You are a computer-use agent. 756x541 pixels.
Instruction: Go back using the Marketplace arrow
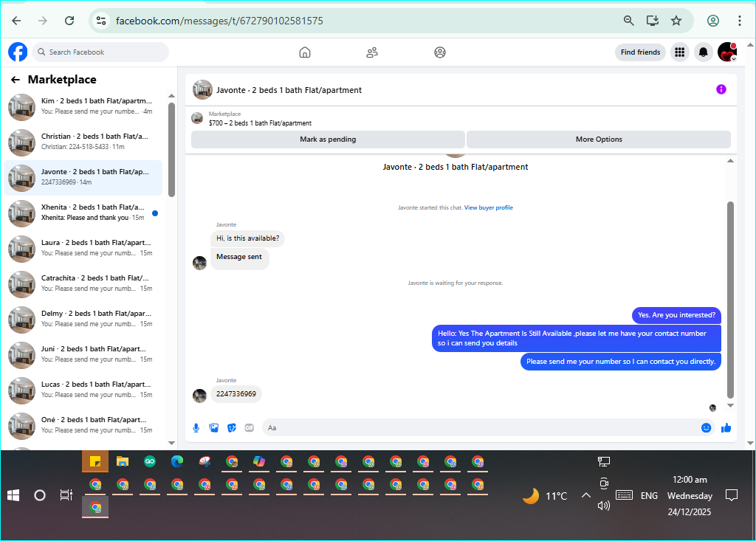(x=16, y=80)
